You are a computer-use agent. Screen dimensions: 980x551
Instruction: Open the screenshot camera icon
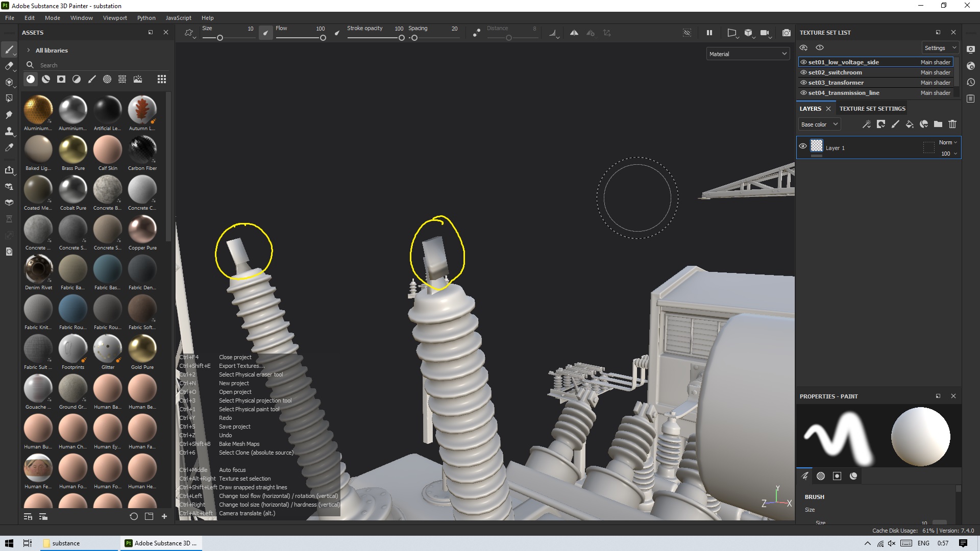click(x=786, y=33)
